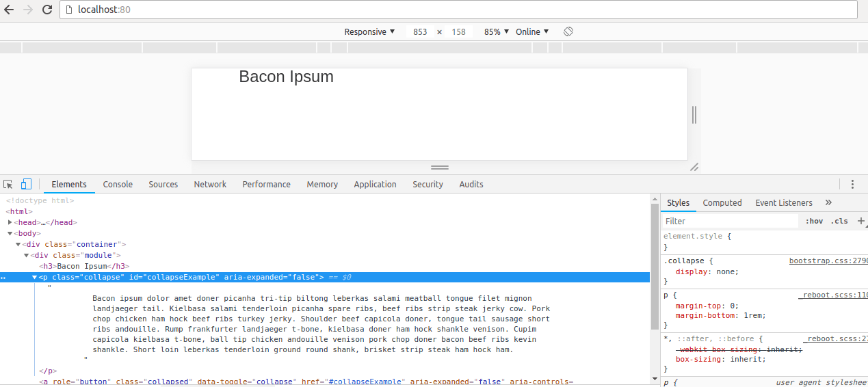Switch to the Audits tab

coord(471,185)
